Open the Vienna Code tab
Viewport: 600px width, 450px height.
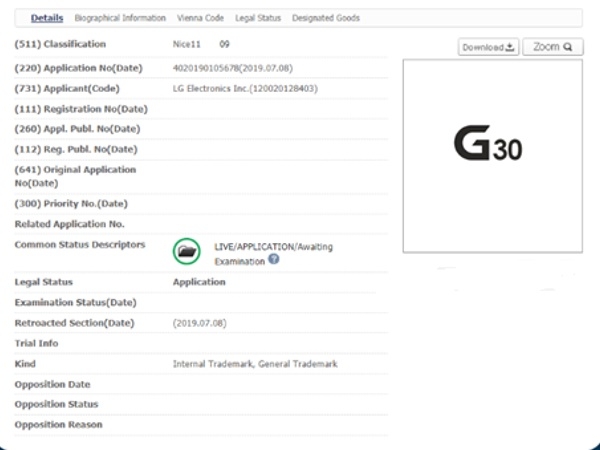click(200, 18)
